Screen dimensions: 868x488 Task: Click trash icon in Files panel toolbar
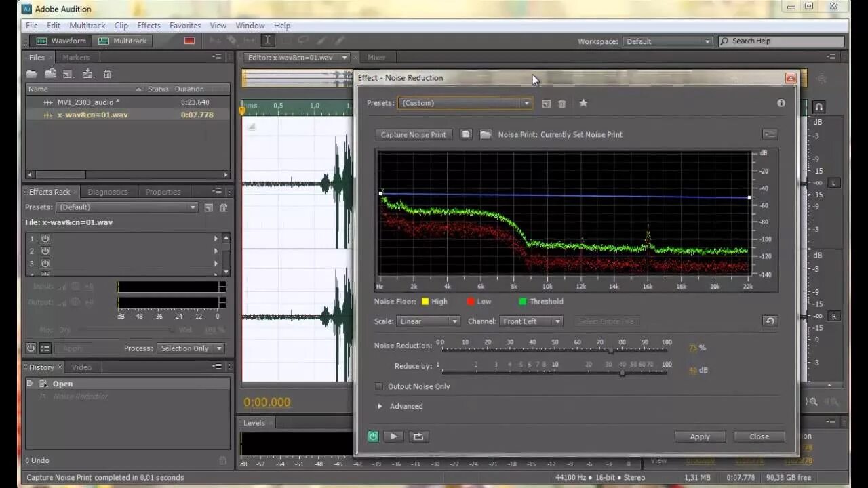107,74
